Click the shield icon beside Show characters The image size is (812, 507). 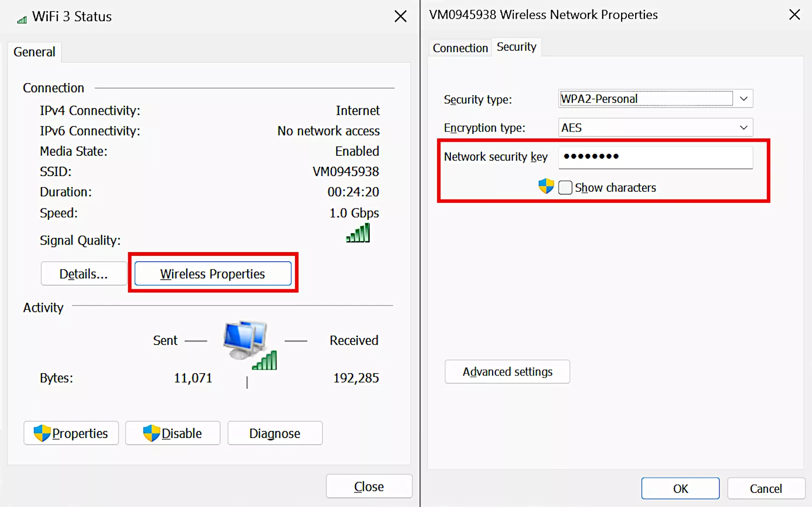(x=546, y=187)
